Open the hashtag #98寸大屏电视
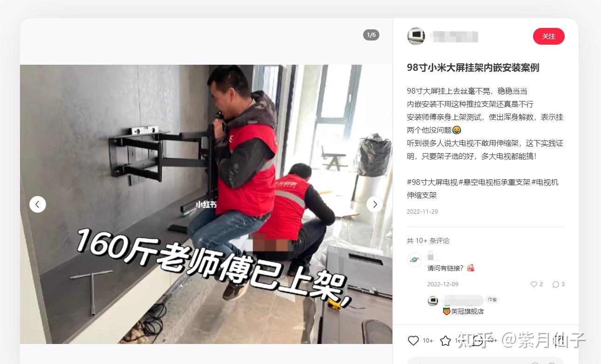Screen dimensions: 601x364 (432, 182)
